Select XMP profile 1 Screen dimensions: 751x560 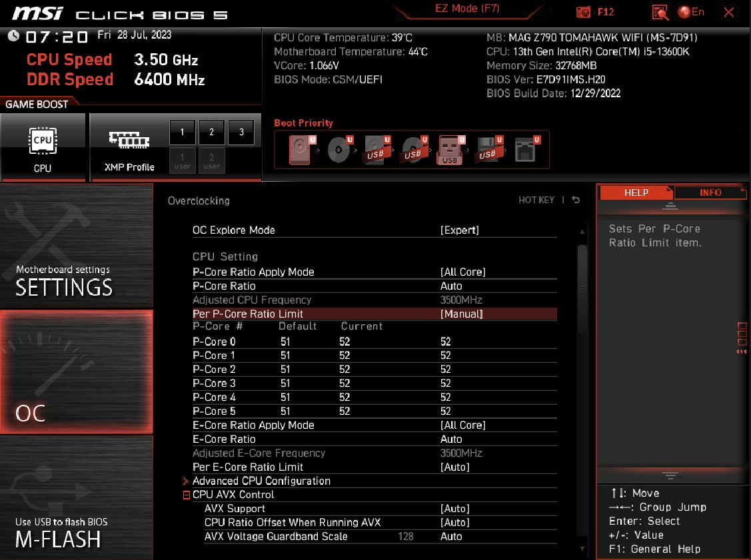(x=182, y=132)
